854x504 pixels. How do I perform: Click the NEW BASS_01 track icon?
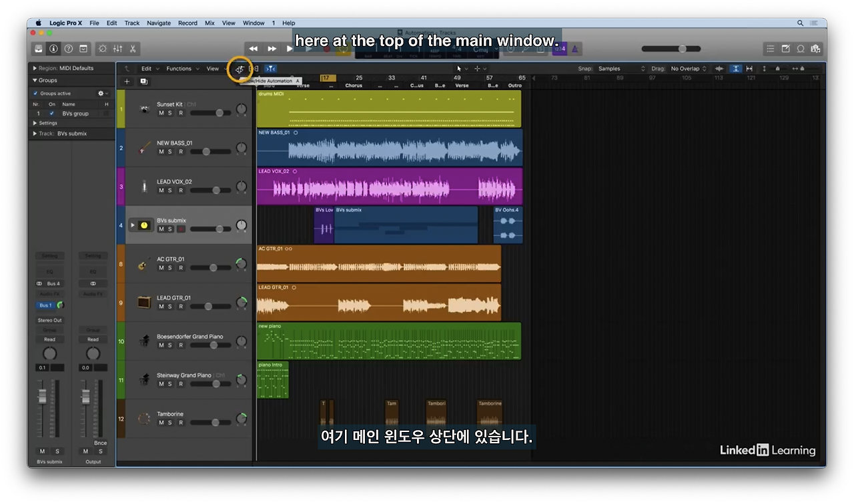pos(145,147)
